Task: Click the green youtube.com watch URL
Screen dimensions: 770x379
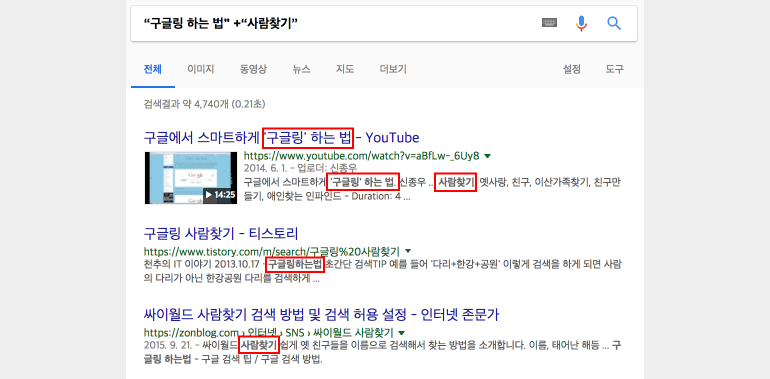Action: click(x=361, y=156)
